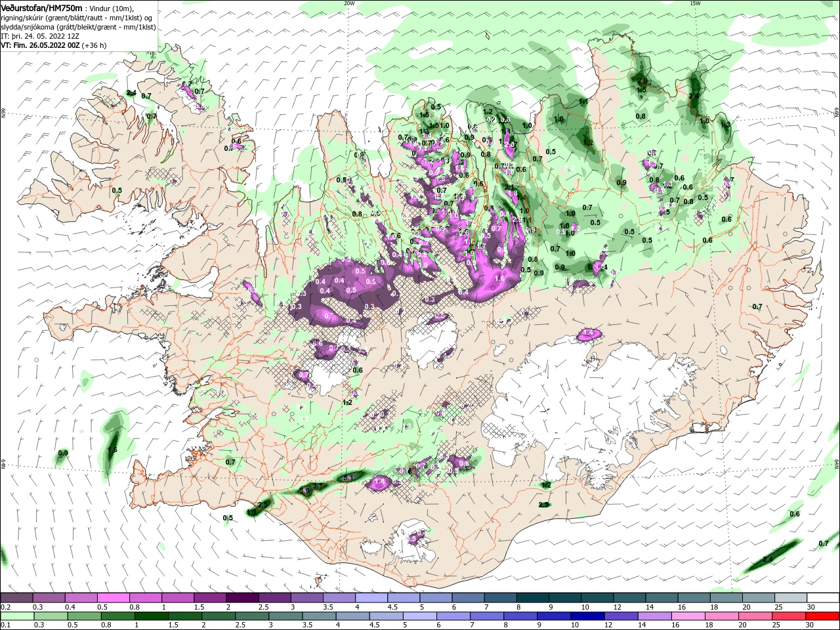
Task: Pick the 30 white snow swatch in top row
Action: click(822, 598)
